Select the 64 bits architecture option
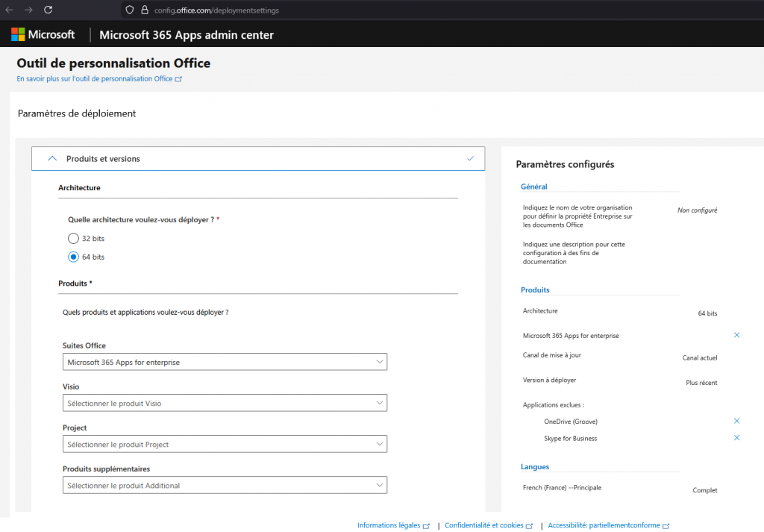 click(73, 257)
